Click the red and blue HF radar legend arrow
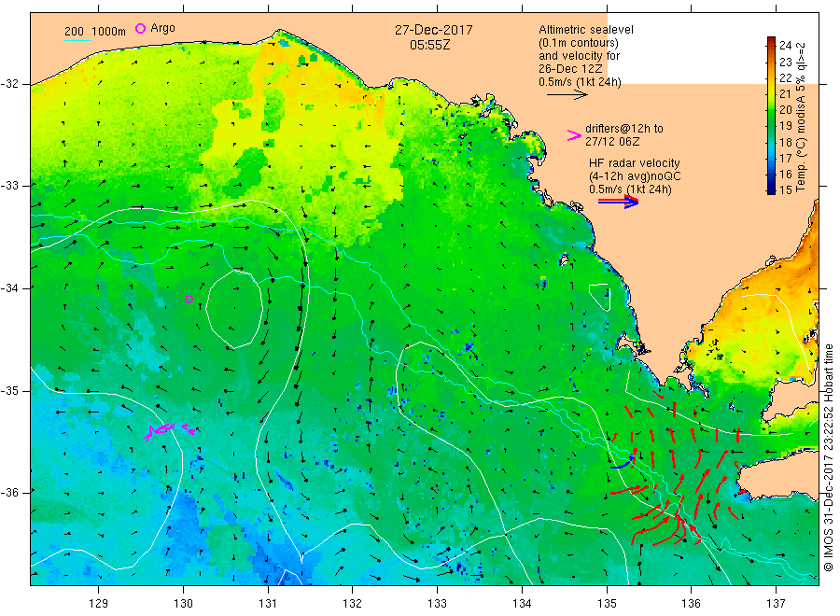 click(x=618, y=202)
